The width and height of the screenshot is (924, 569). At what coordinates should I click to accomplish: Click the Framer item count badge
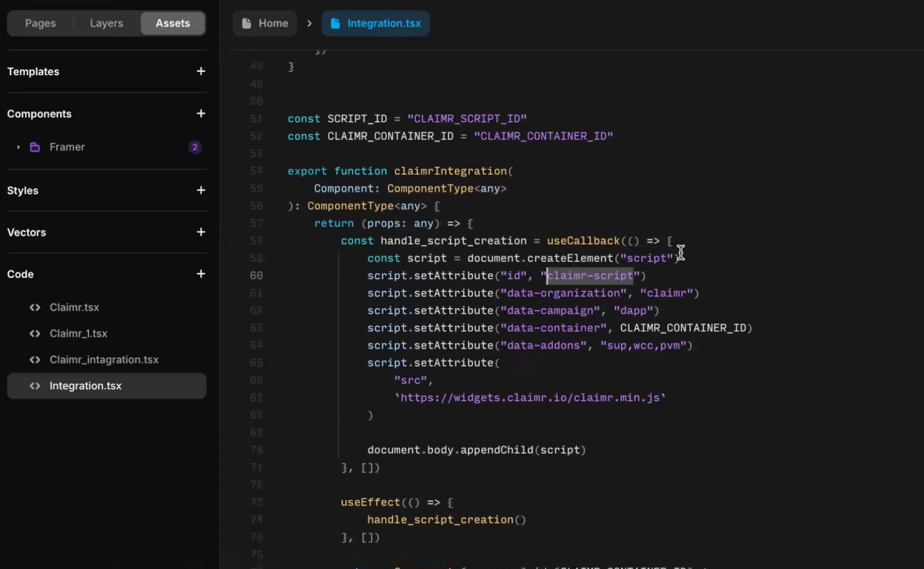coord(195,147)
